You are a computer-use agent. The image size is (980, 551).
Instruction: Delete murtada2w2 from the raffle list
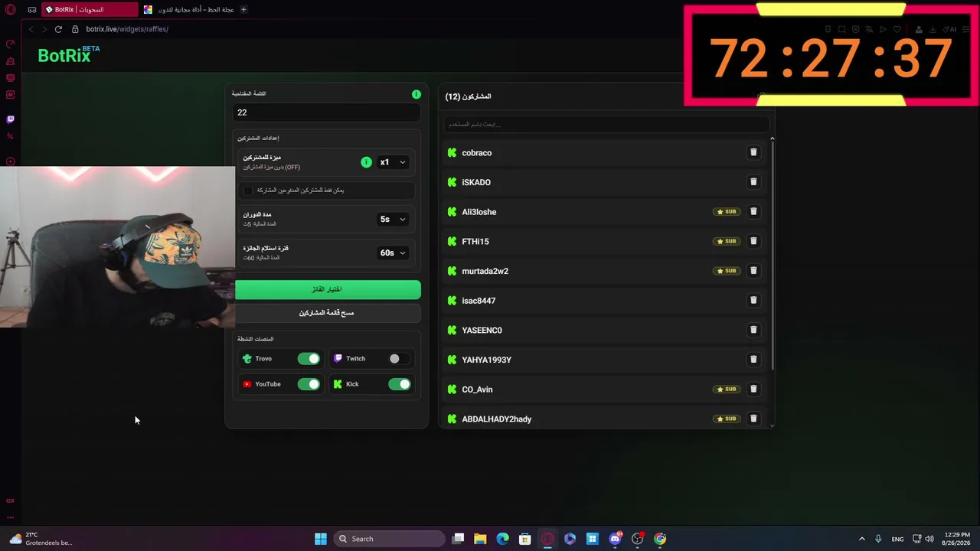pos(753,271)
